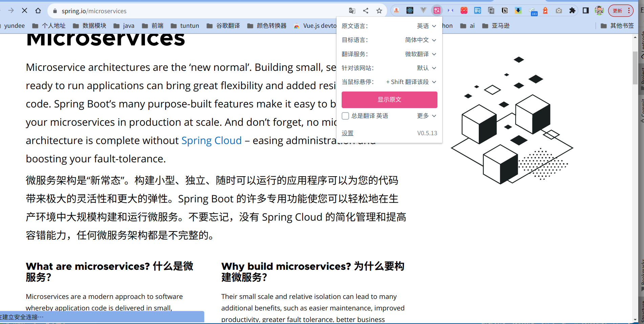This screenshot has height=324, width=644.
Task: Open the 原文语言 dropdown set to 英语
Action: 426,26
